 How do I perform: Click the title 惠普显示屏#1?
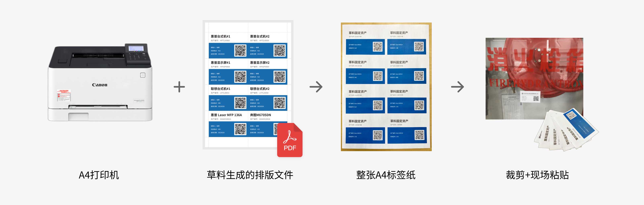(x=220, y=63)
